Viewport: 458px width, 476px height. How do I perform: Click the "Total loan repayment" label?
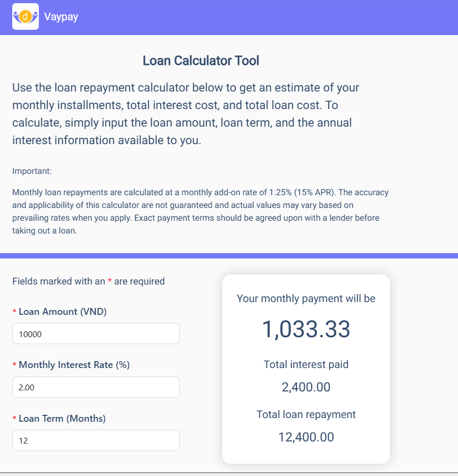306,414
